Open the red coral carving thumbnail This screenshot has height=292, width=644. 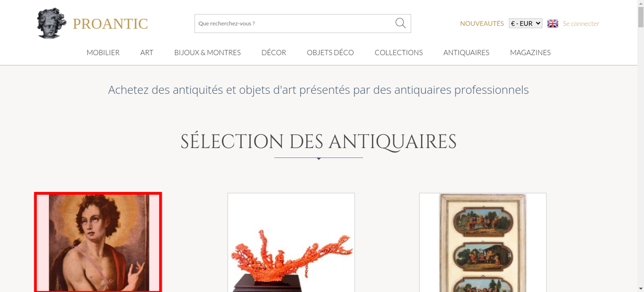click(x=291, y=242)
